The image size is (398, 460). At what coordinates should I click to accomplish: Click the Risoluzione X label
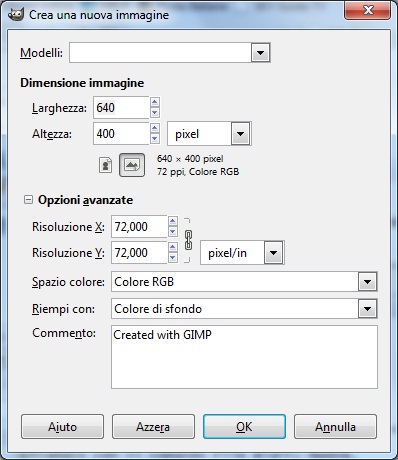(68, 227)
